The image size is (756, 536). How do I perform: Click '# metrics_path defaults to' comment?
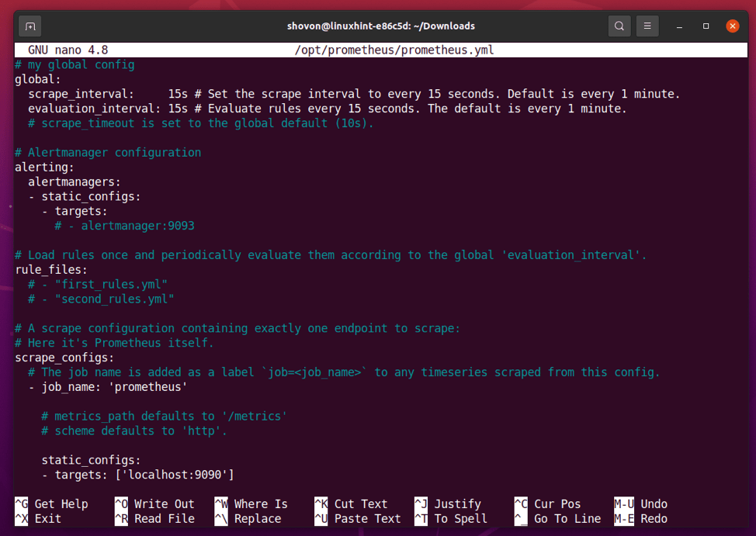(165, 416)
